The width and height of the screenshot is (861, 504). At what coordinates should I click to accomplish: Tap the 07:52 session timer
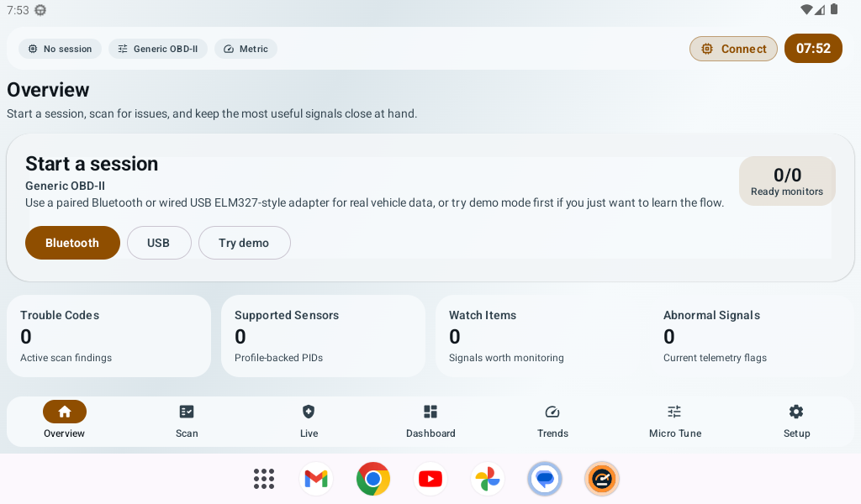[x=813, y=49]
